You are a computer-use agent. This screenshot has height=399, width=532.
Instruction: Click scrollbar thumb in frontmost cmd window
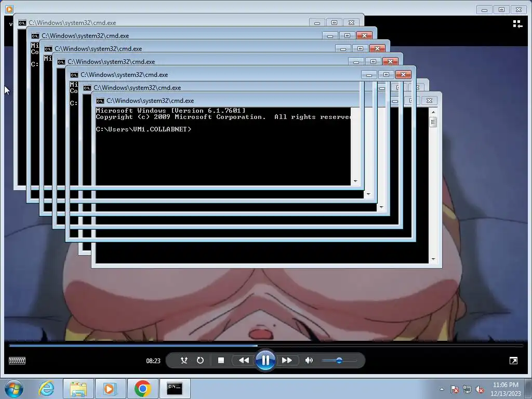433,122
